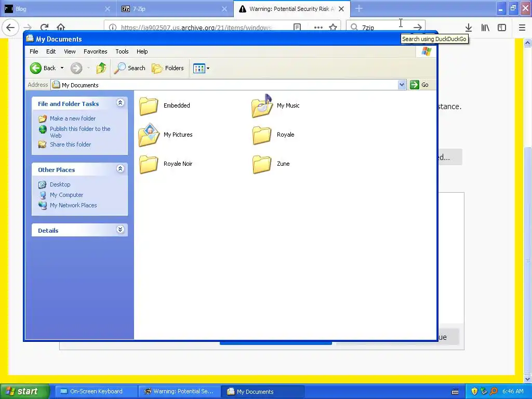The width and height of the screenshot is (532, 399).
Task: Expand the Details panel
Action: [120, 229]
